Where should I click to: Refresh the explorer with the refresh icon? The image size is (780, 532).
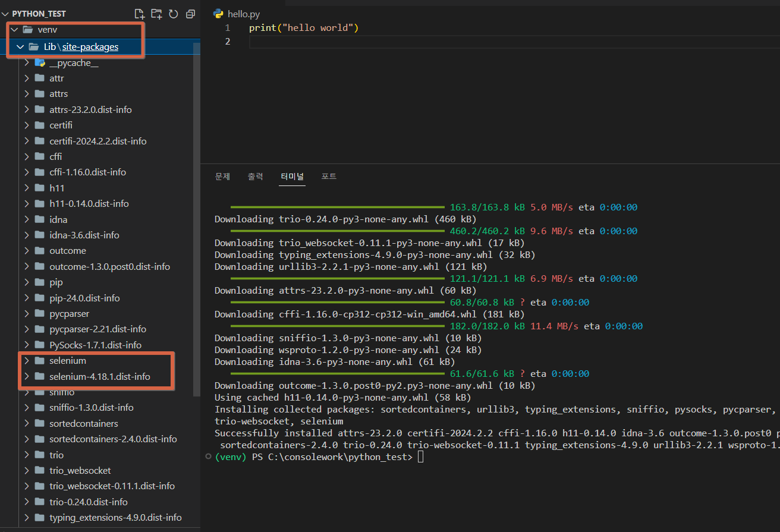[x=174, y=14]
